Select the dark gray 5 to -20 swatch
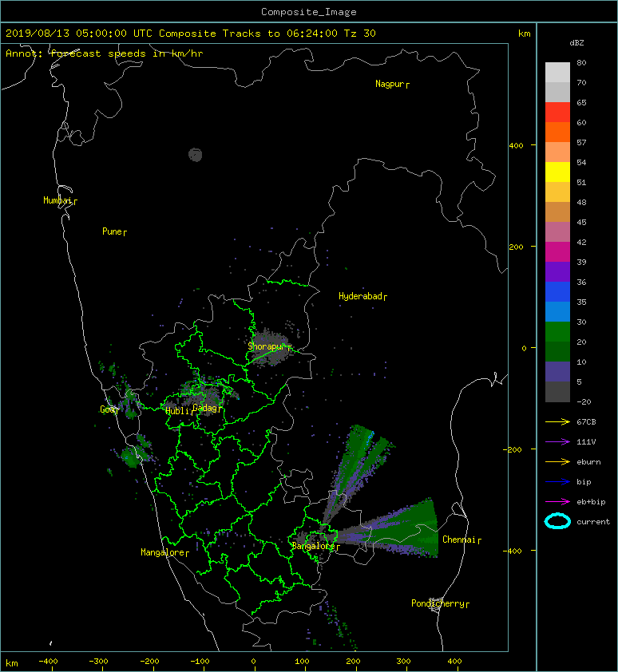This screenshot has width=618, height=672. click(x=557, y=392)
